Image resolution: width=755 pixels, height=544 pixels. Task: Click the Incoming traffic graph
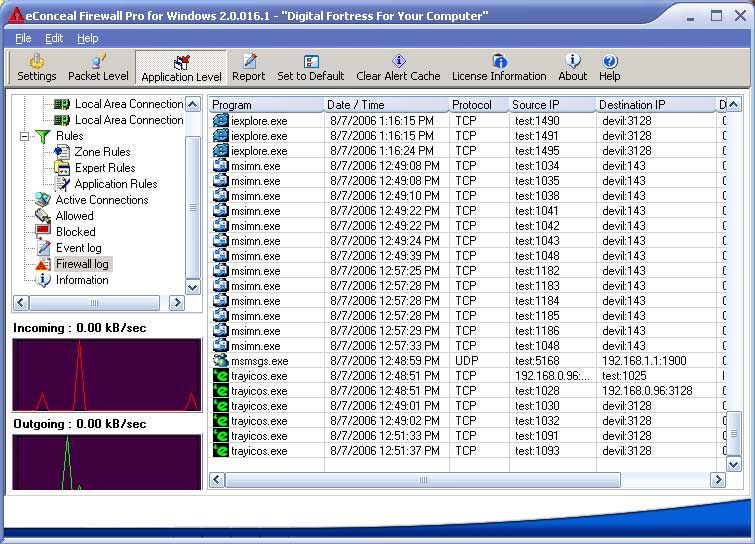coord(107,375)
